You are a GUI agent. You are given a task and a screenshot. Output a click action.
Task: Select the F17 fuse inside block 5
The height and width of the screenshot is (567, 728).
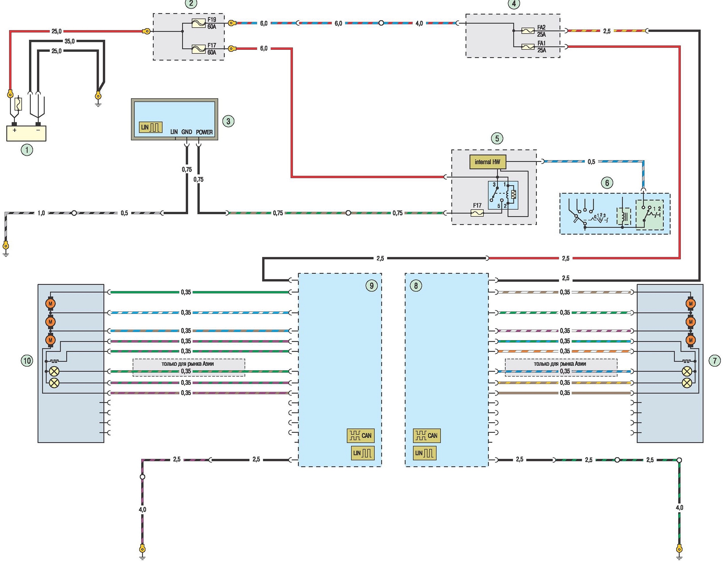[x=477, y=213]
